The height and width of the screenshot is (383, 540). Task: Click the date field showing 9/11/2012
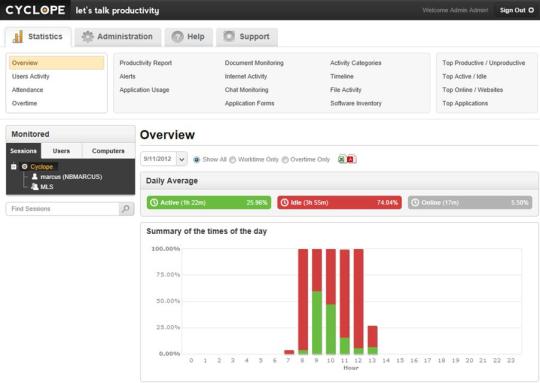(x=158, y=159)
